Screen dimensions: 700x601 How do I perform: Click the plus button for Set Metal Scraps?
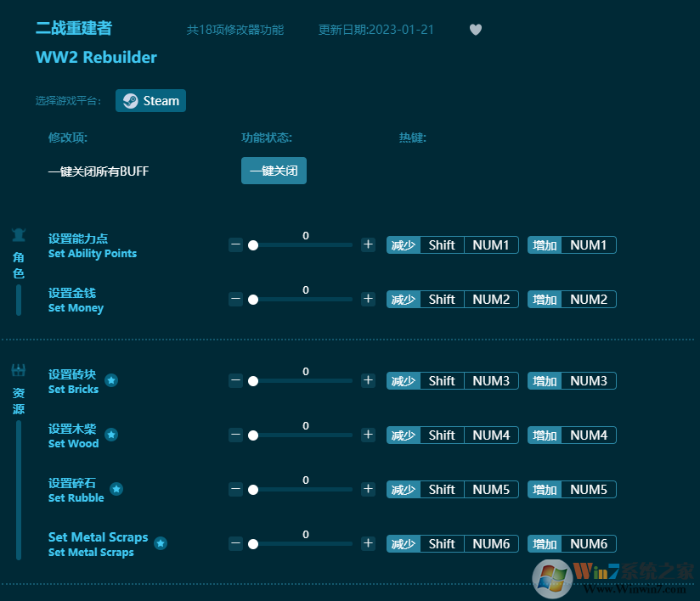point(369,543)
